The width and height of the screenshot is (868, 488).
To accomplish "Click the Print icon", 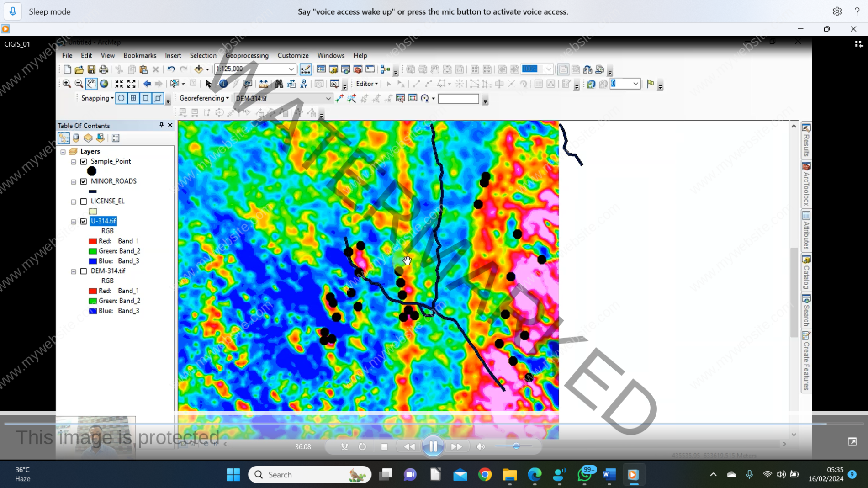I will (104, 69).
